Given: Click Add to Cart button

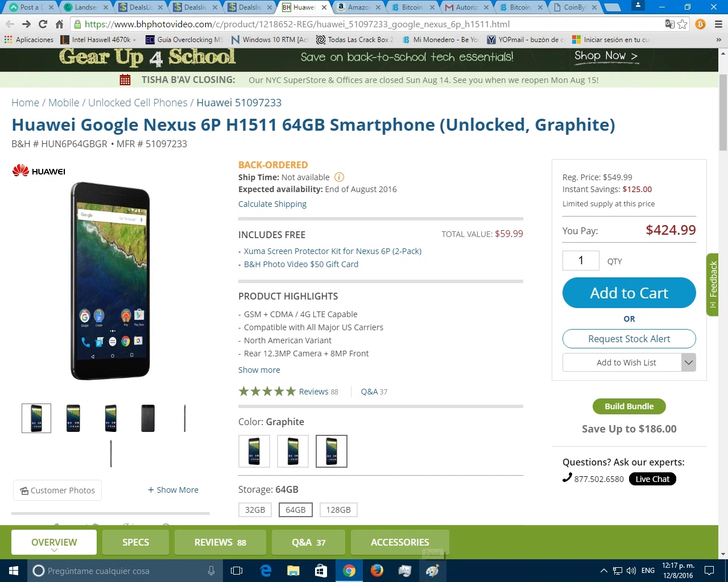Looking at the screenshot, I should pos(629,293).
